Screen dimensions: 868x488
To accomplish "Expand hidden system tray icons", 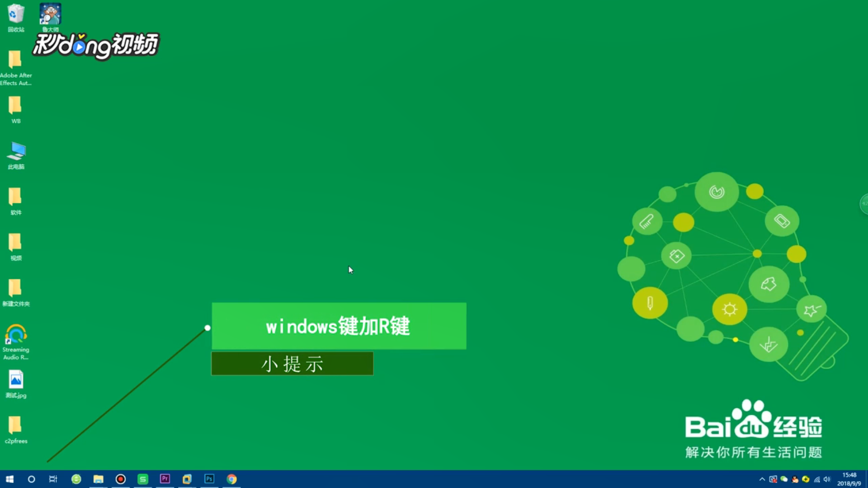I will pos(762,479).
